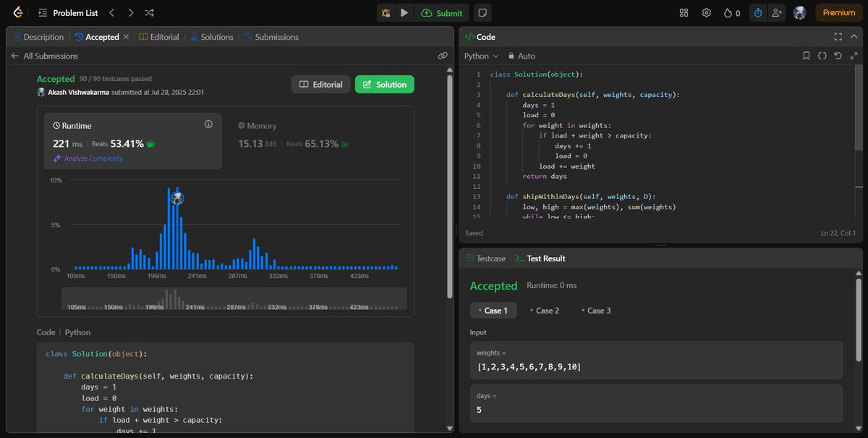Open the Solutions tab
The image size is (868, 438).
212,37
